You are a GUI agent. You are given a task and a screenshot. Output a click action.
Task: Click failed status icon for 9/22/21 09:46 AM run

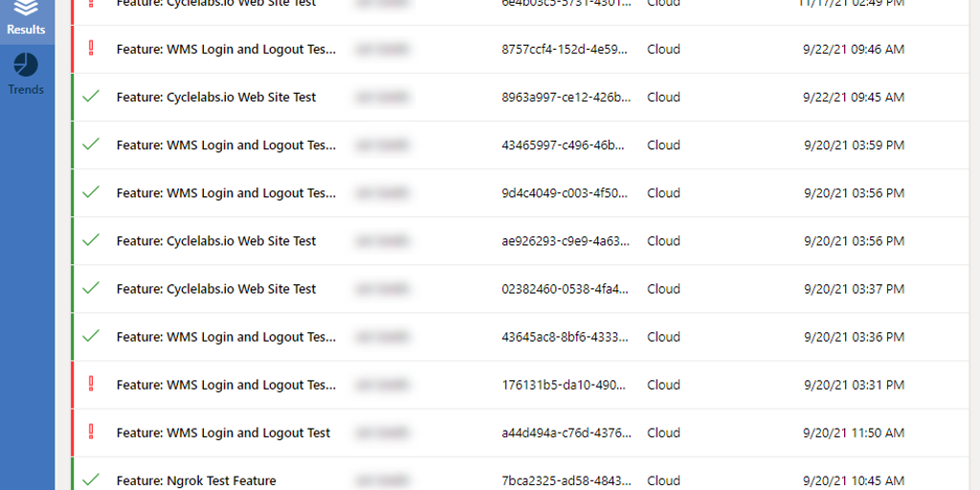click(91, 49)
